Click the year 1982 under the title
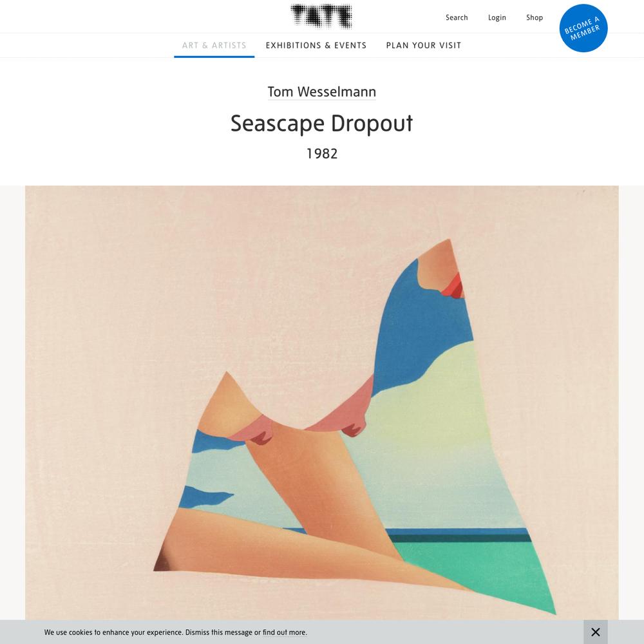 tap(321, 154)
